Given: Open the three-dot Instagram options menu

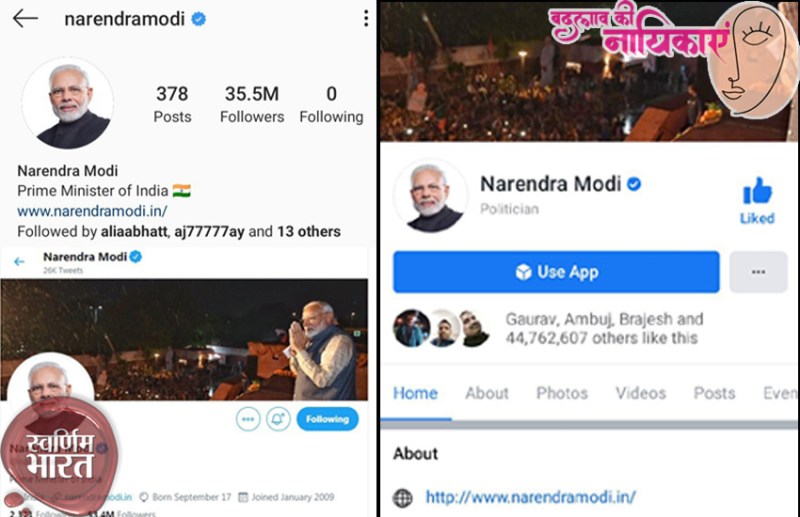Looking at the screenshot, I should click(x=366, y=18).
